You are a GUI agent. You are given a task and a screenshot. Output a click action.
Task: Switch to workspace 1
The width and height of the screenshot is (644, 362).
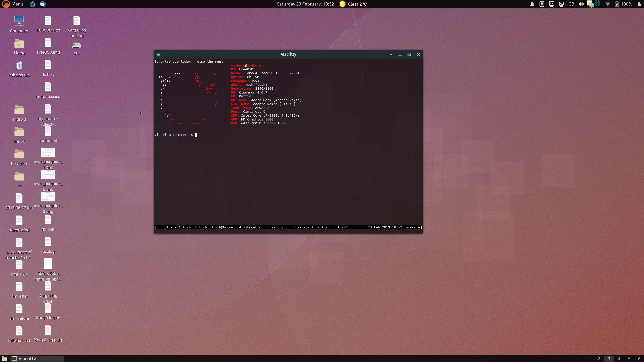pyautogui.click(x=589, y=359)
